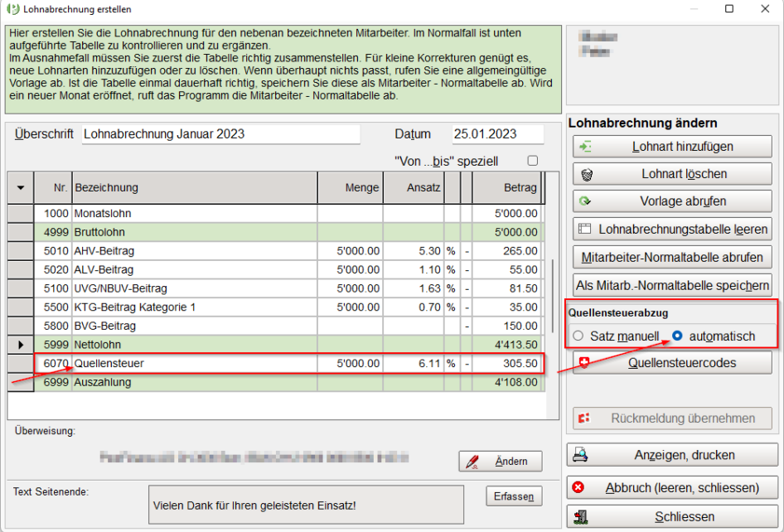Maximize the Lohnabrechnung erstellen window
The width and height of the screenshot is (784, 532).
coord(729,8)
